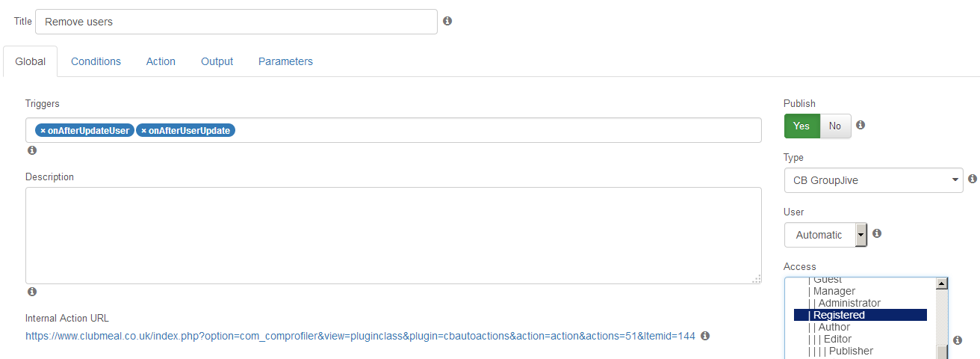The height and width of the screenshot is (359, 980).
Task: Select Manager in the Access list
Action: (834, 291)
